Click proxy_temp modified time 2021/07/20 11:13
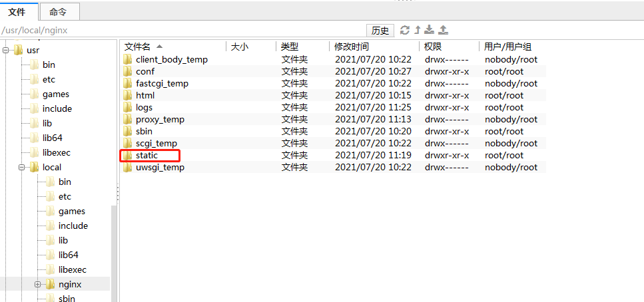 pos(373,120)
